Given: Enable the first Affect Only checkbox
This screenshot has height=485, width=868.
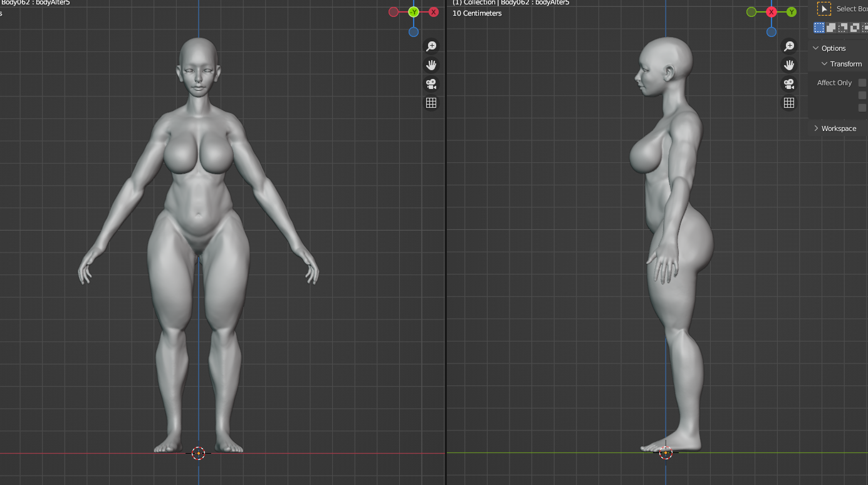Looking at the screenshot, I should pos(862,83).
